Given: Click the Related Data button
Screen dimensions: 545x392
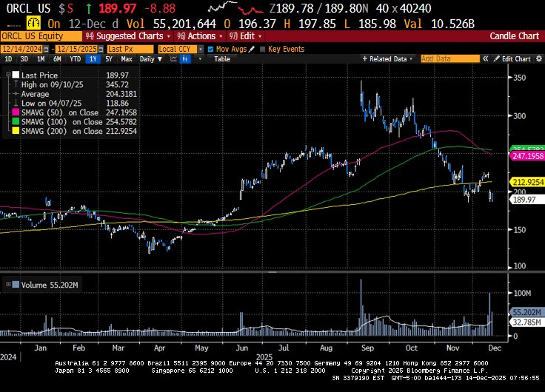Looking at the screenshot, I should pyautogui.click(x=388, y=58).
